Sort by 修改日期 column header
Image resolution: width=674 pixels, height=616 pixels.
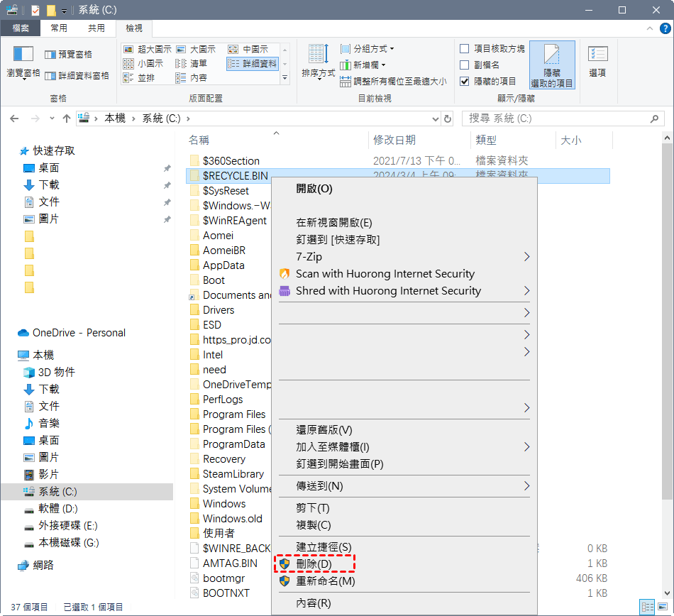419,140
